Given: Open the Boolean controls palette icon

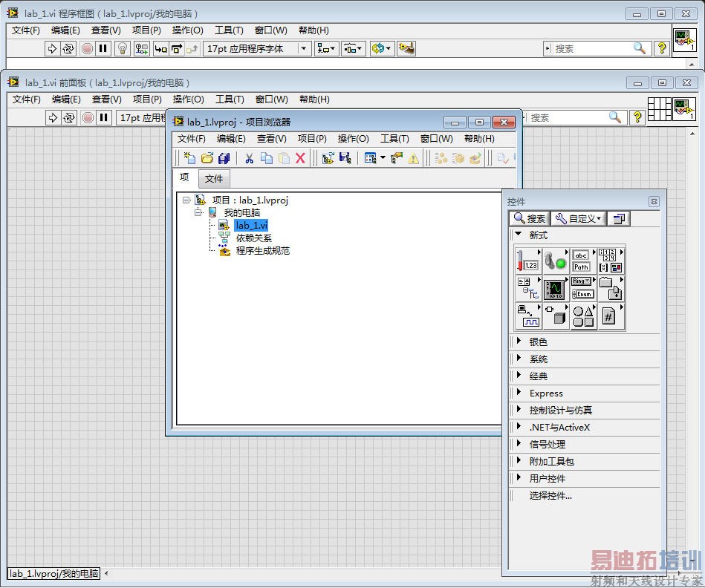Looking at the screenshot, I should (554, 260).
